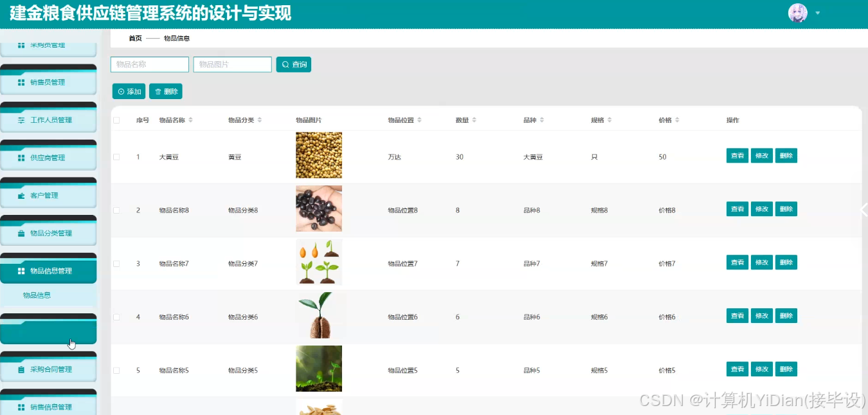Click 查看 for the 物品名称6 row
Screen dimensions: 868x415
click(x=737, y=316)
